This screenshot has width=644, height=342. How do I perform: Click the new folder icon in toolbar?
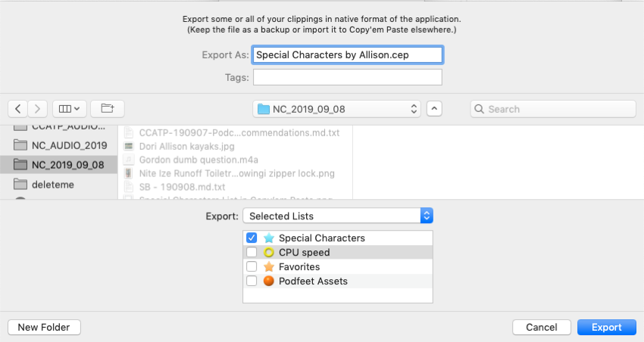tap(107, 109)
